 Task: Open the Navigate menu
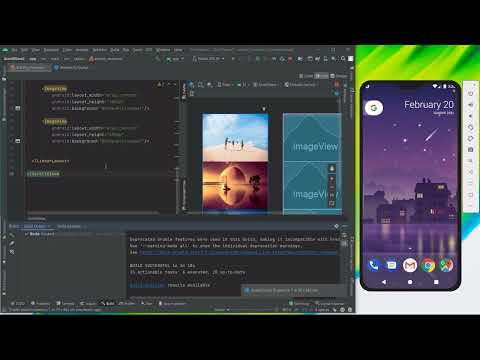tap(51, 50)
